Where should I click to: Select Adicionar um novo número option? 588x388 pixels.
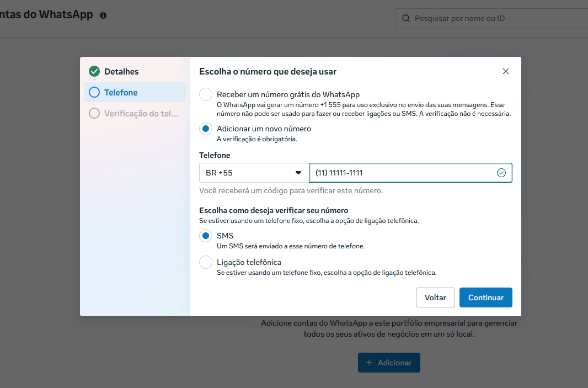pyautogui.click(x=206, y=129)
